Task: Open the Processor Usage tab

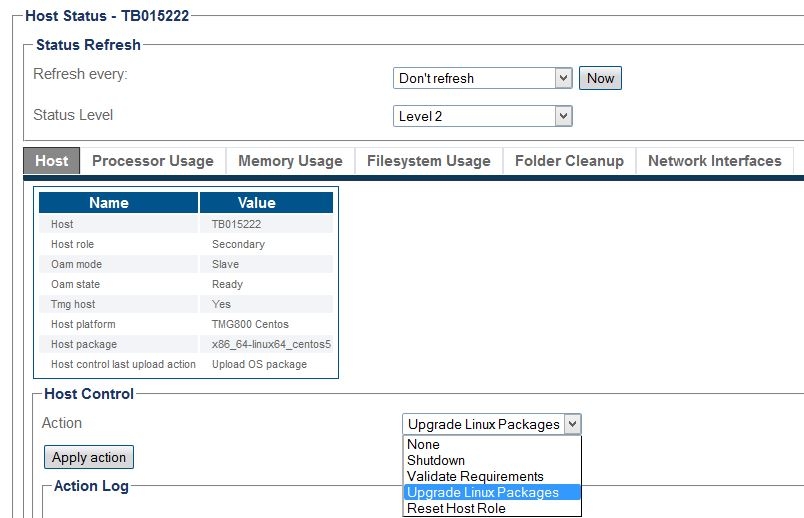Action: pyautogui.click(x=152, y=161)
